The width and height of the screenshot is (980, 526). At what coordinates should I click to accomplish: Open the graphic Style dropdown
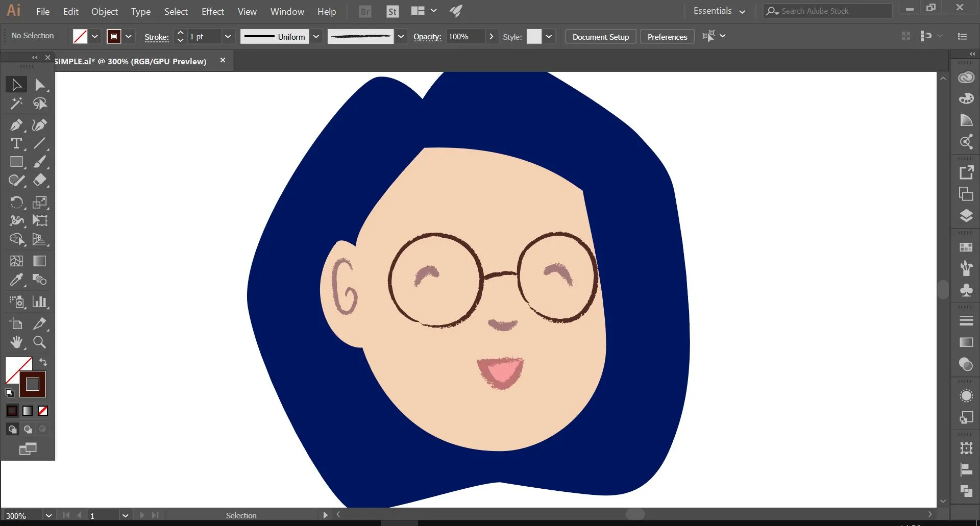click(x=549, y=36)
